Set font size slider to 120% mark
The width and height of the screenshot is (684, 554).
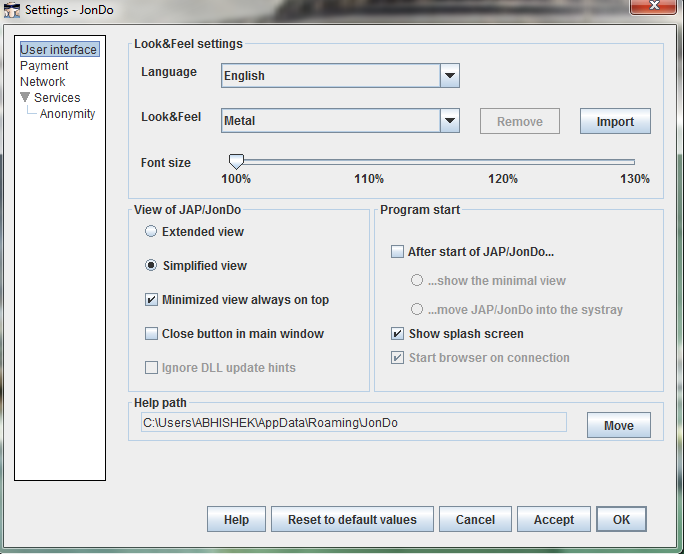503,162
